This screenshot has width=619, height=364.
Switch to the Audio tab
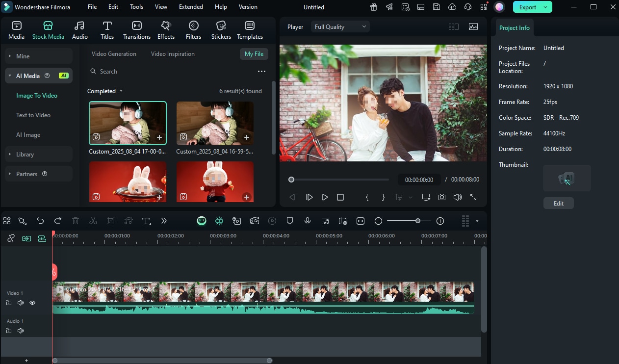(x=80, y=30)
